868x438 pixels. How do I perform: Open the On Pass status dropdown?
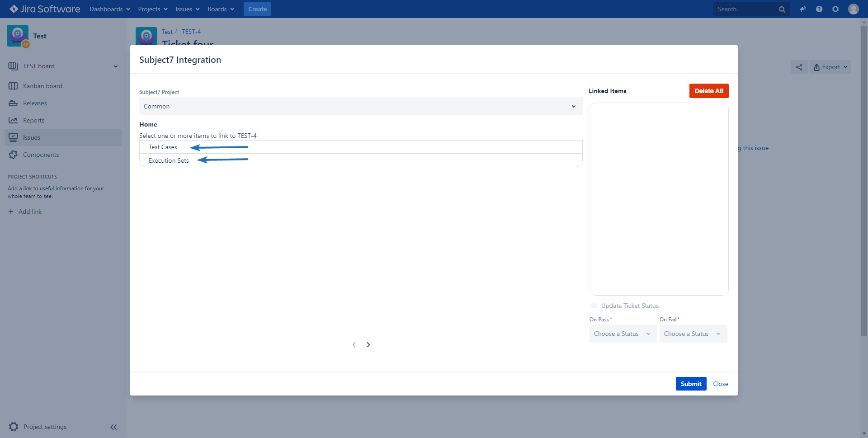coord(623,334)
